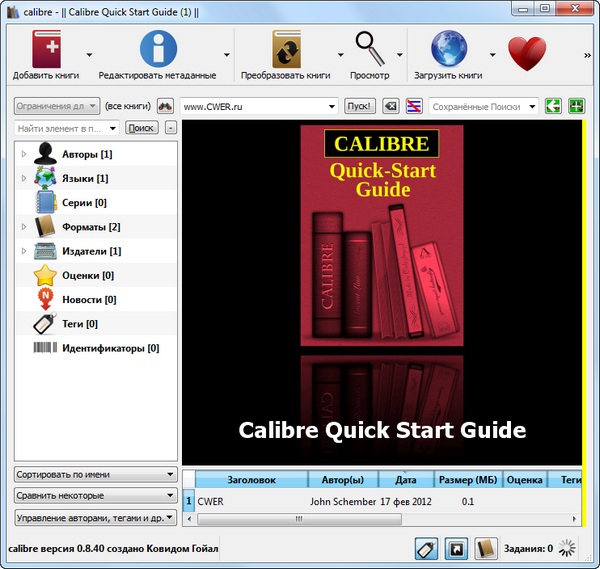Toggle the tag browser in status bar
600x569 pixels.
coord(426,549)
